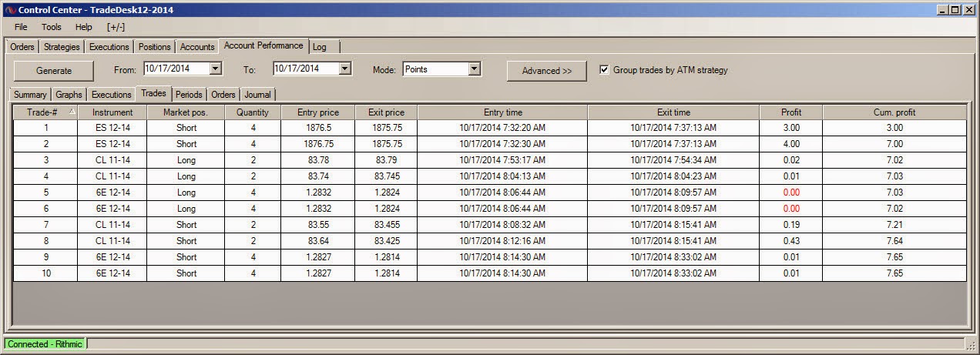Sort by Cum. profit column header
The width and height of the screenshot is (980, 355).
tap(894, 112)
